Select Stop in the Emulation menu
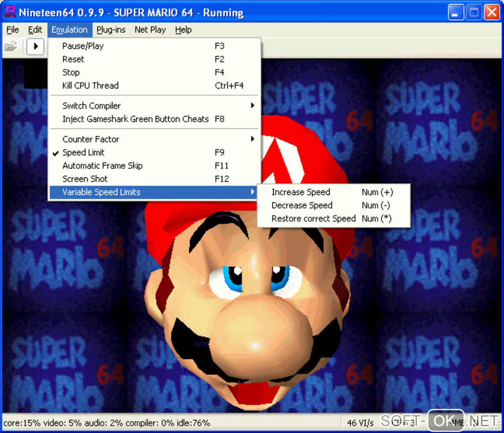Viewport: 504px width, 433px height. pyautogui.click(x=154, y=72)
